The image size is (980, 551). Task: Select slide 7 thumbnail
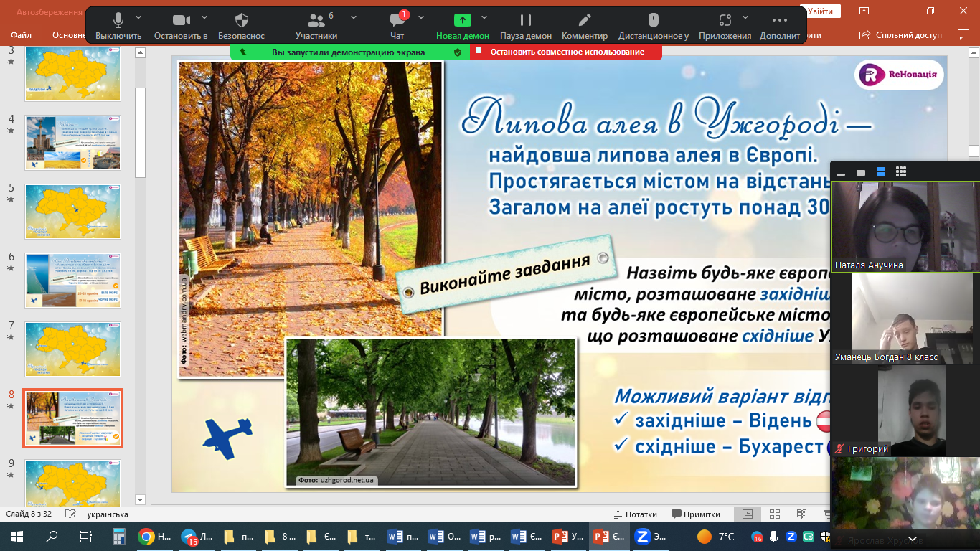[73, 349]
